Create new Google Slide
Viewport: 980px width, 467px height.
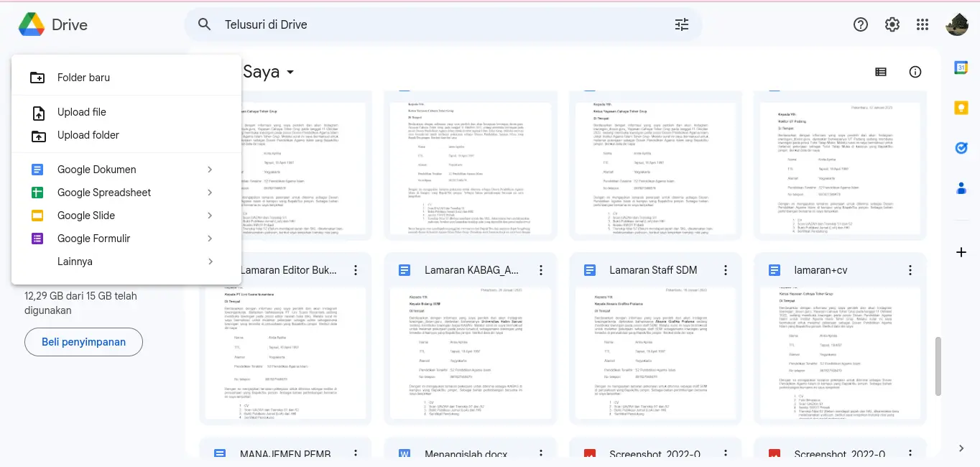point(126,216)
